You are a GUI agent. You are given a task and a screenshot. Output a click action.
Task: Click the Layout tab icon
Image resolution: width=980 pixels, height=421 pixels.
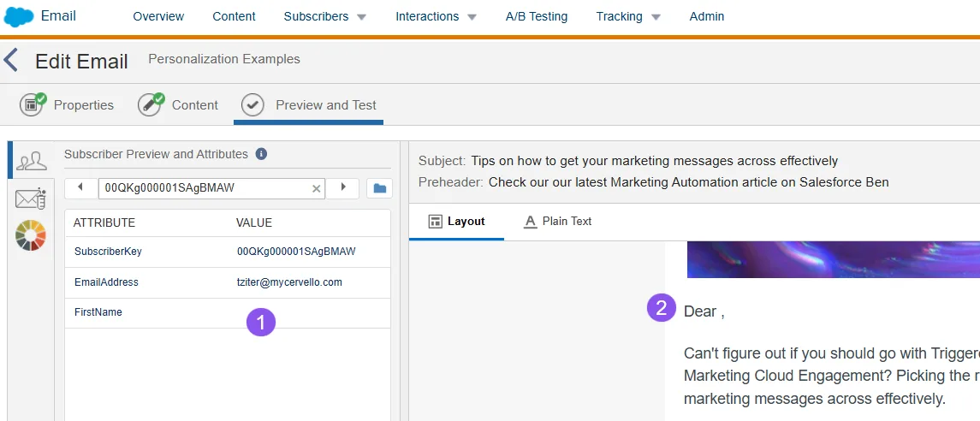click(x=435, y=221)
